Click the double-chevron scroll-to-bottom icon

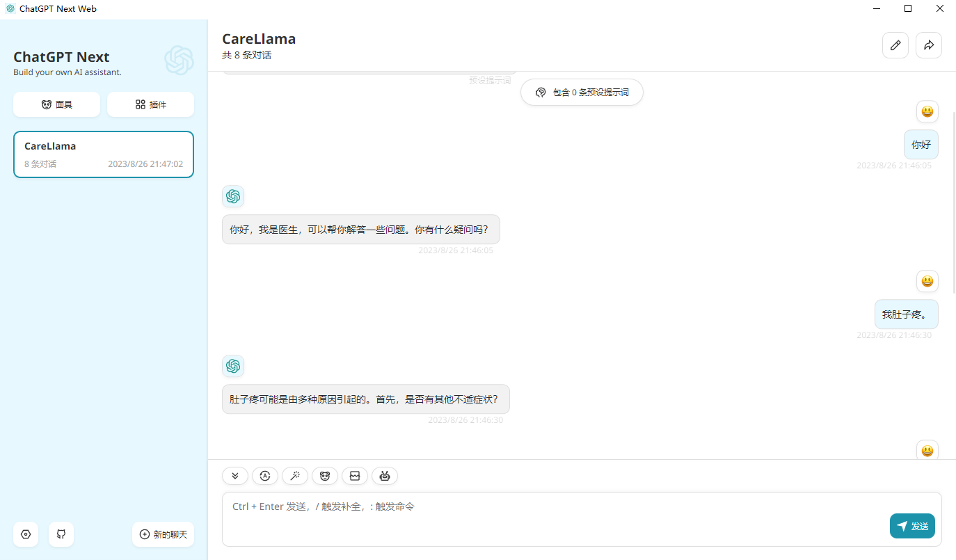point(235,476)
